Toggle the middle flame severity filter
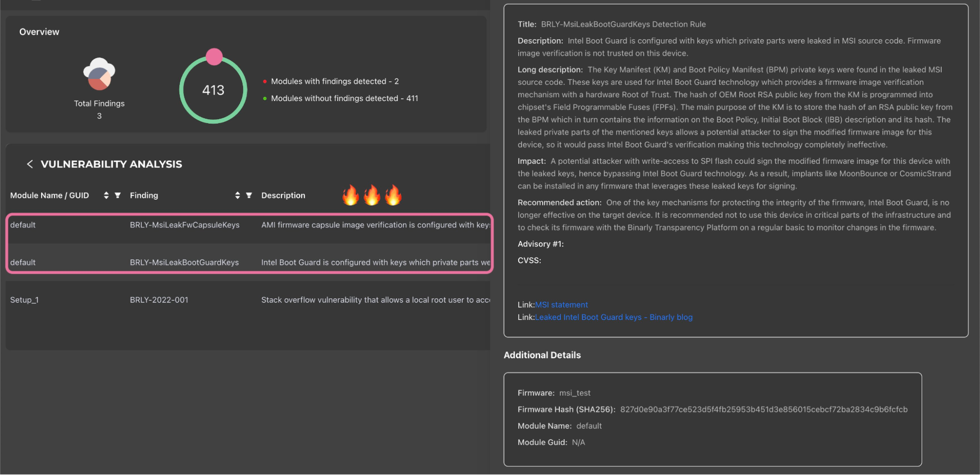Image resolution: width=980 pixels, height=475 pixels. tap(372, 194)
